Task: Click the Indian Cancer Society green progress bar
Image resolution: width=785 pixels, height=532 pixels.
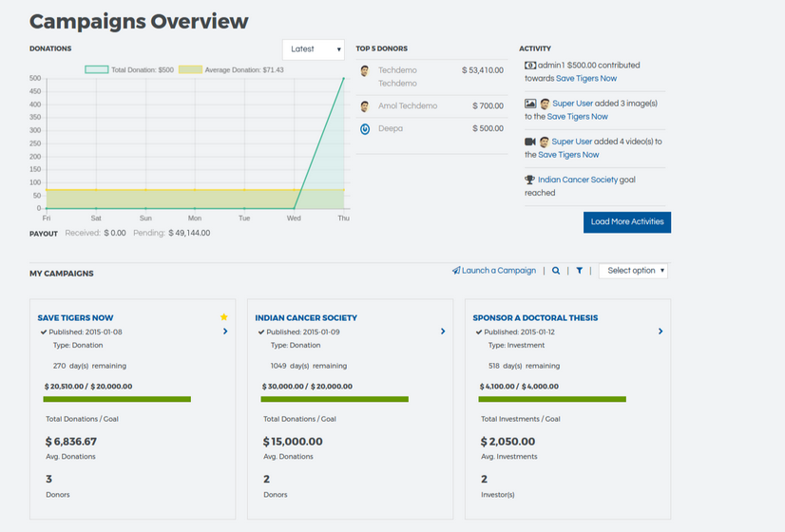Action: pyautogui.click(x=335, y=400)
